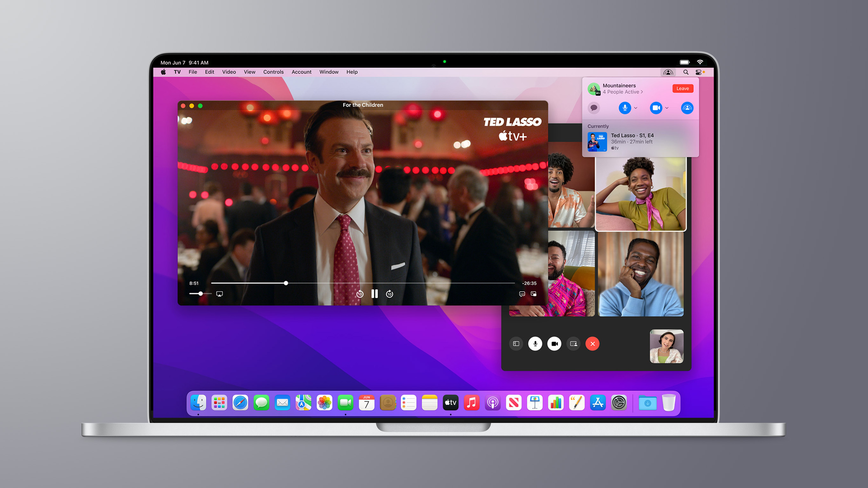The height and width of the screenshot is (488, 868).
Task: Open the Controls menu
Action: pyautogui.click(x=273, y=72)
